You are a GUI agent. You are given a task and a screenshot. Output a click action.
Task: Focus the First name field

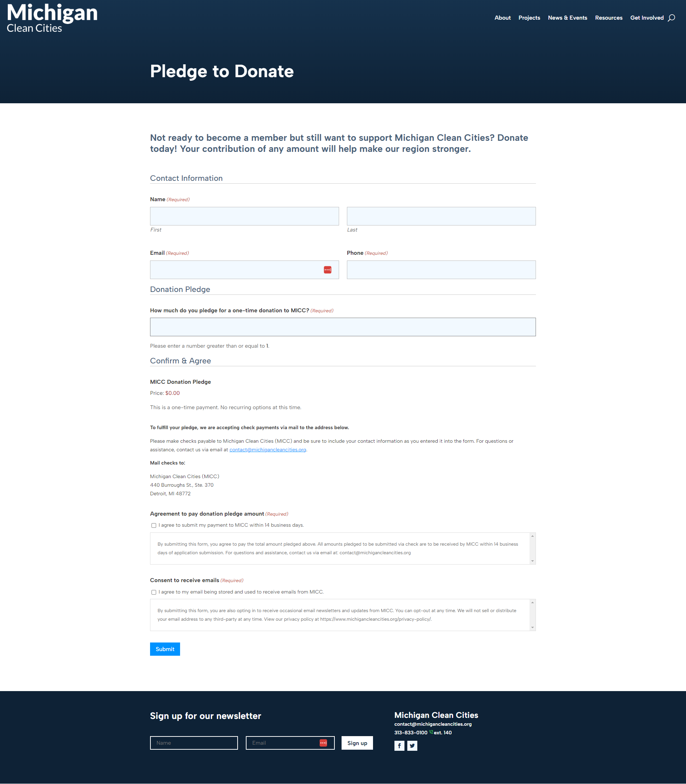pyautogui.click(x=244, y=216)
